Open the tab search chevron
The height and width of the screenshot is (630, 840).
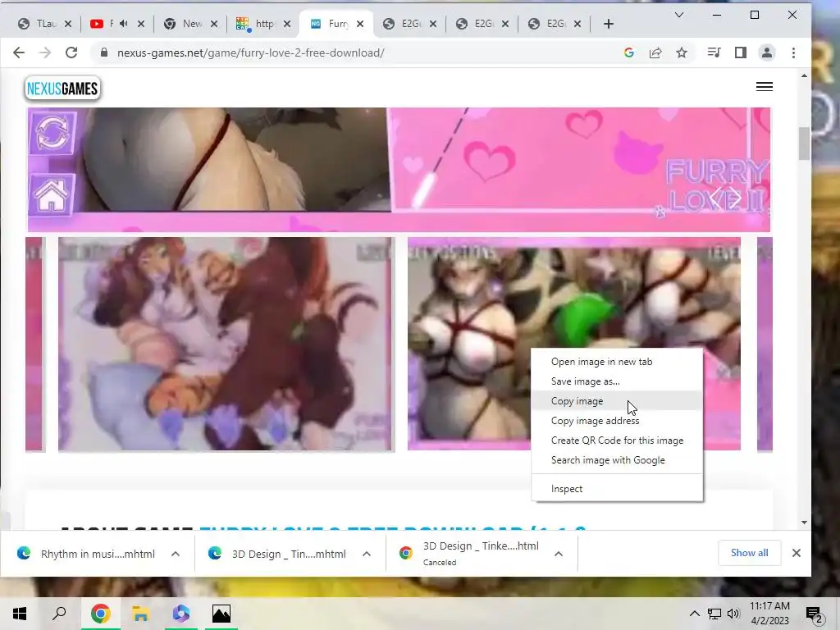(x=678, y=15)
